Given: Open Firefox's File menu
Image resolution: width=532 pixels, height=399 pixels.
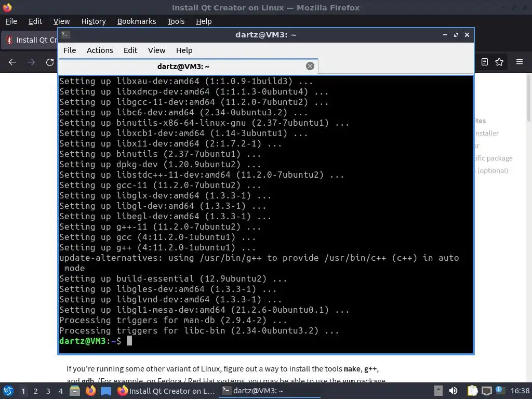Looking at the screenshot, I should [11, 21].
